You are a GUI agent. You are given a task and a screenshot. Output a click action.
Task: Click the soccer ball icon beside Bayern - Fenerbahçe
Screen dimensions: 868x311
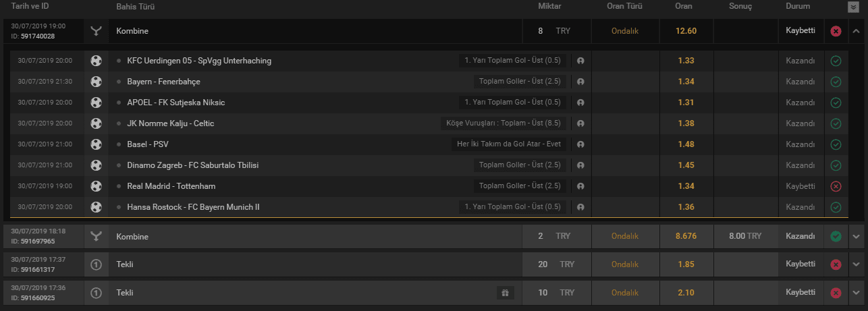(96, 82)
